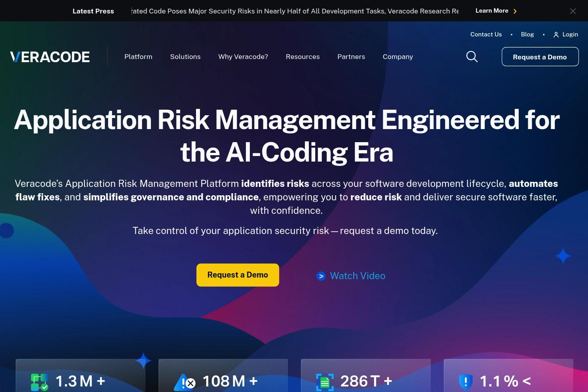
Task: Click the 286T+ statistic value
Action: click(366, 381)
